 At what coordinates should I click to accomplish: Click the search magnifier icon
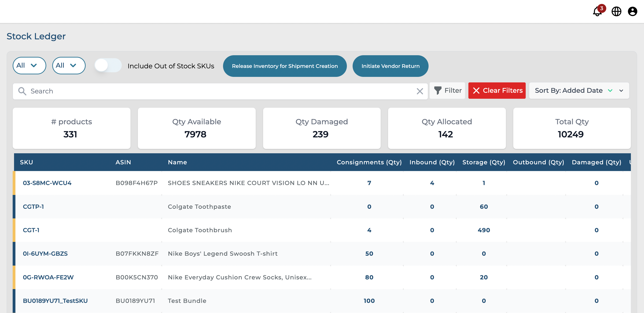coord(22,91)
